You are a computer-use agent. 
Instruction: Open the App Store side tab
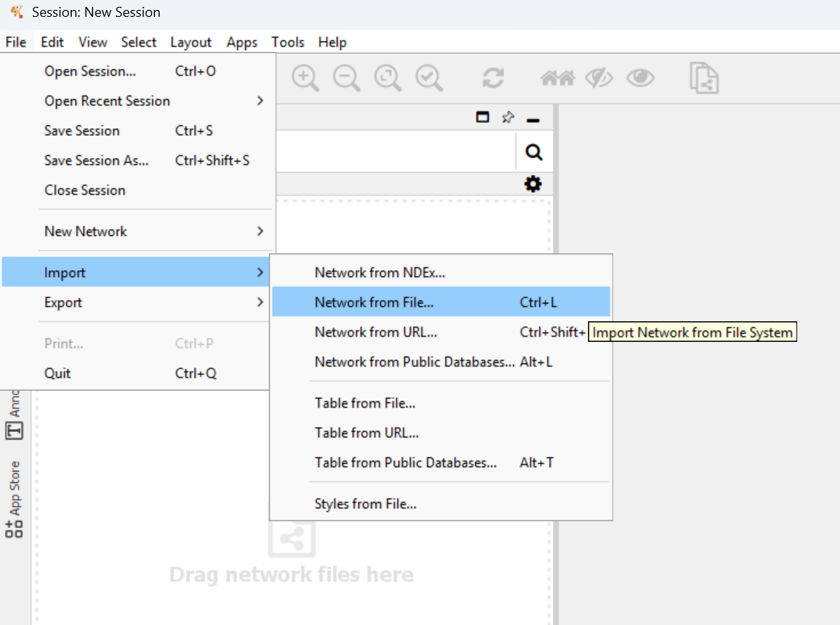coord(15,499)
